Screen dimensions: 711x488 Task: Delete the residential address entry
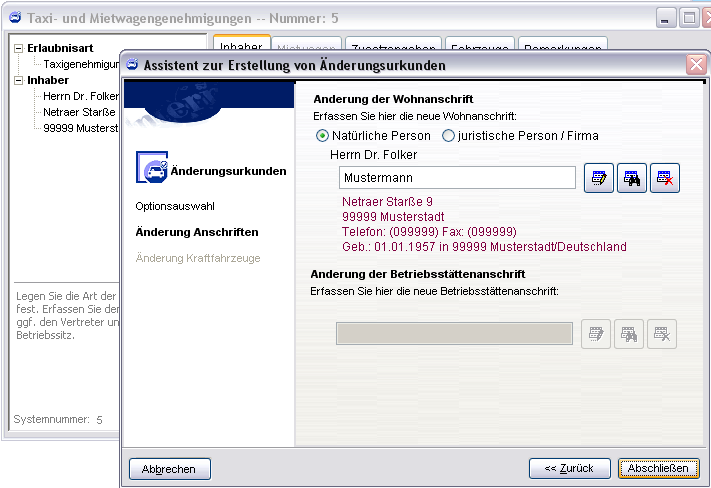[665, 178]
